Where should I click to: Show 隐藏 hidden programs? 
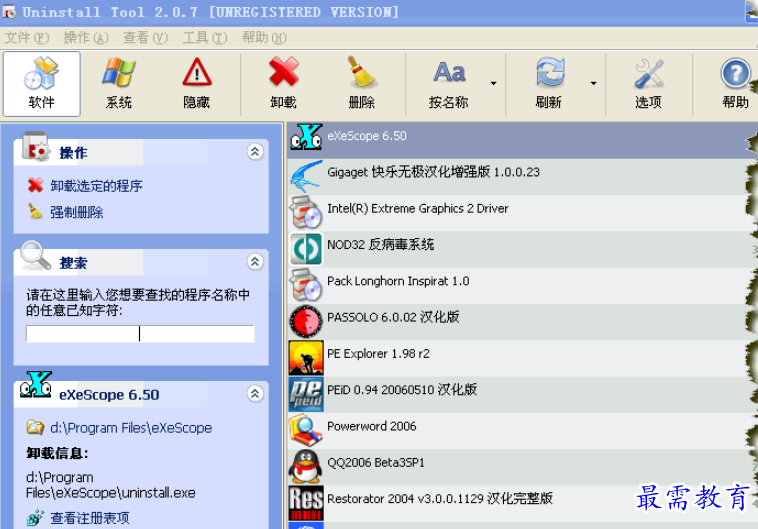197,84
